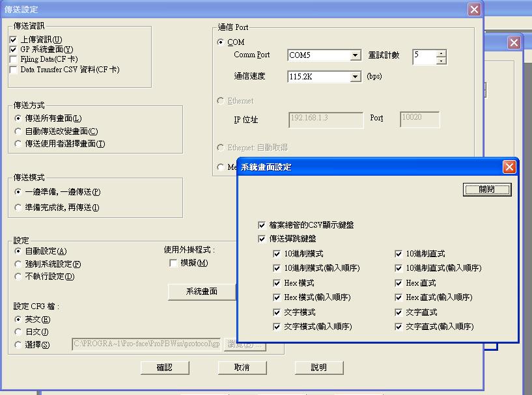Select 強制系統設定 radio option
Viewport: 532px width, 395px height.
(x=18, y=264)
